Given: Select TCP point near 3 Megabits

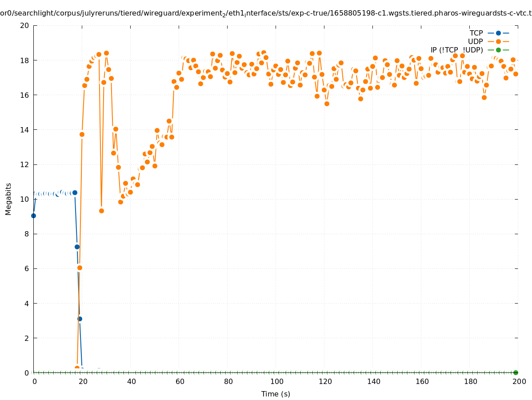Looking at the screenshot, I should coord(80,319).
